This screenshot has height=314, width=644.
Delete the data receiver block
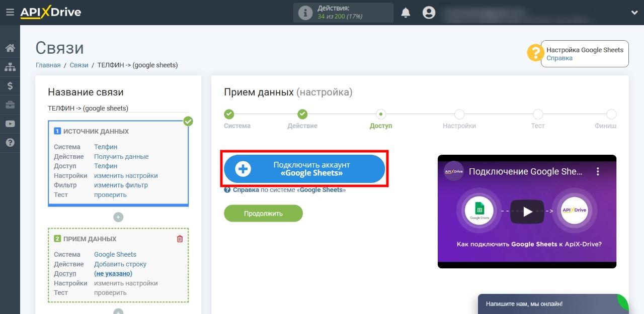pos(180,239)
